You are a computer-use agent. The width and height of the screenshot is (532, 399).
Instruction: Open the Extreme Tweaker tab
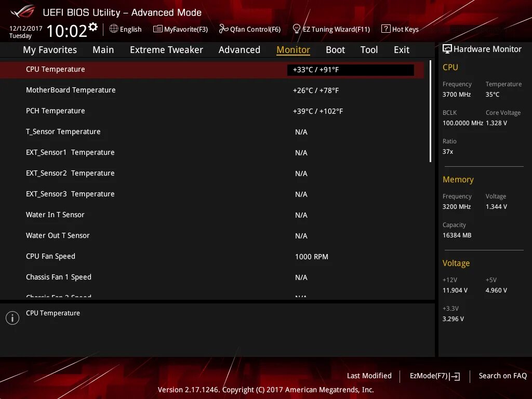[166, 49]
